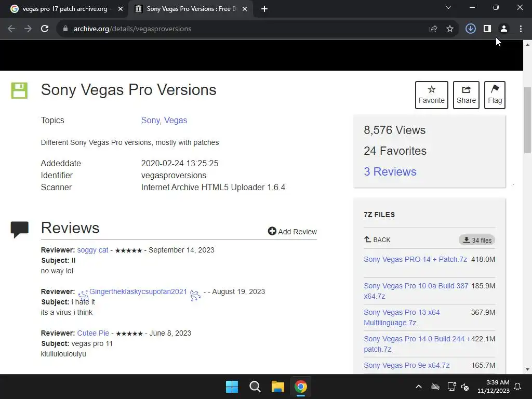Screen dimensions: 532x399
Task: Bookmark this page with the star icon
Action: (450, 29)
